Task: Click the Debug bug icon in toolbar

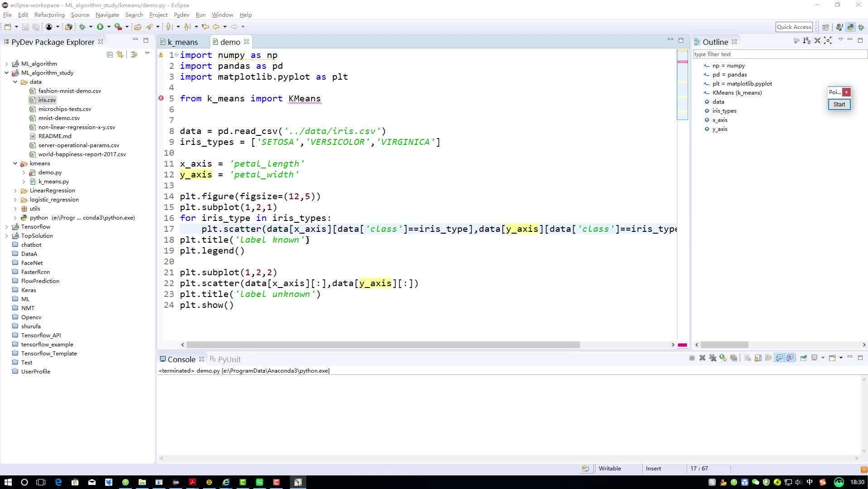Action: pyautogui.click(x=82, y=27)
